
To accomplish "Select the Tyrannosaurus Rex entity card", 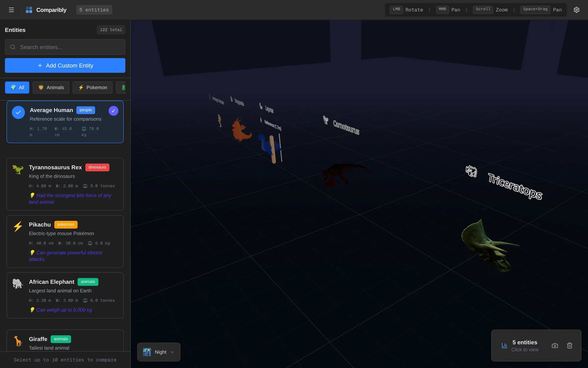I will [x=65, y=184].
